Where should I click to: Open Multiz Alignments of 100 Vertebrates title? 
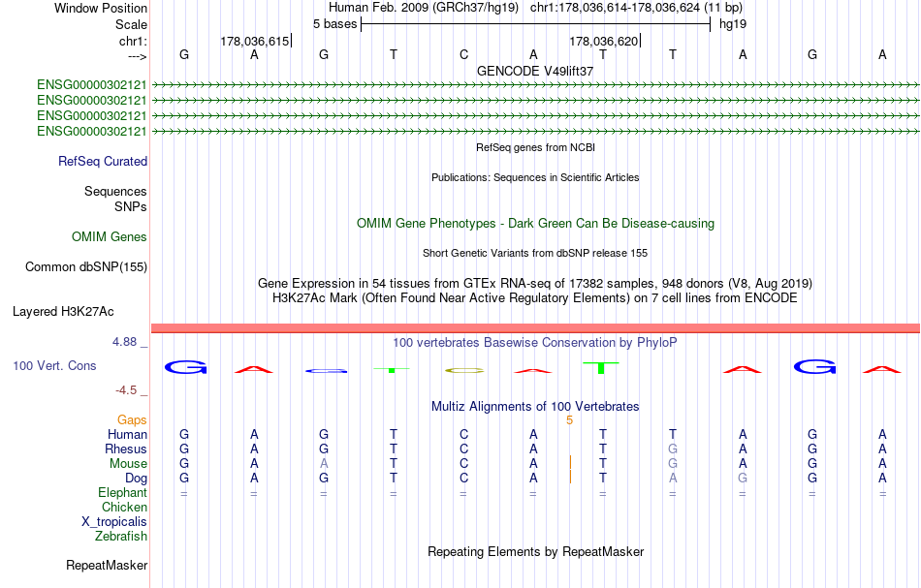pos(535,407)
